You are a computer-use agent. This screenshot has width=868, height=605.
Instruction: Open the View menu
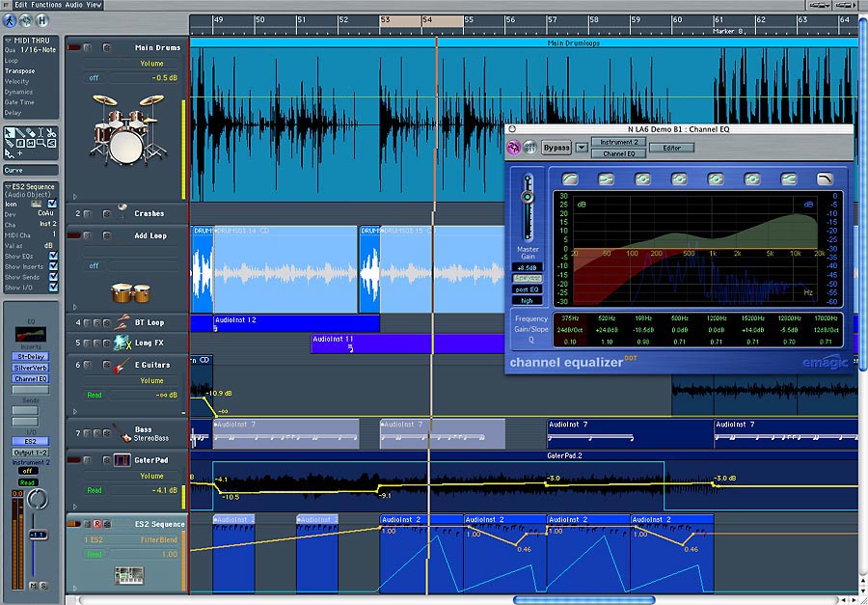pyautogui.click(x=95, y=5)
